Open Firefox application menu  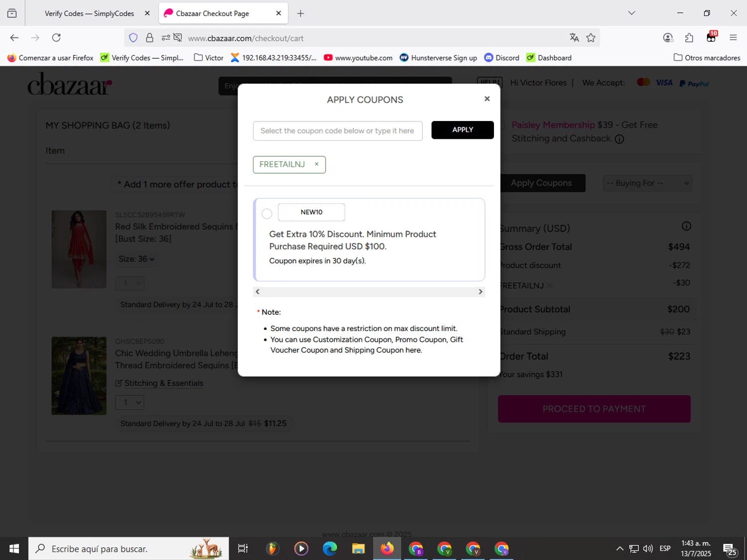[733, 38]
